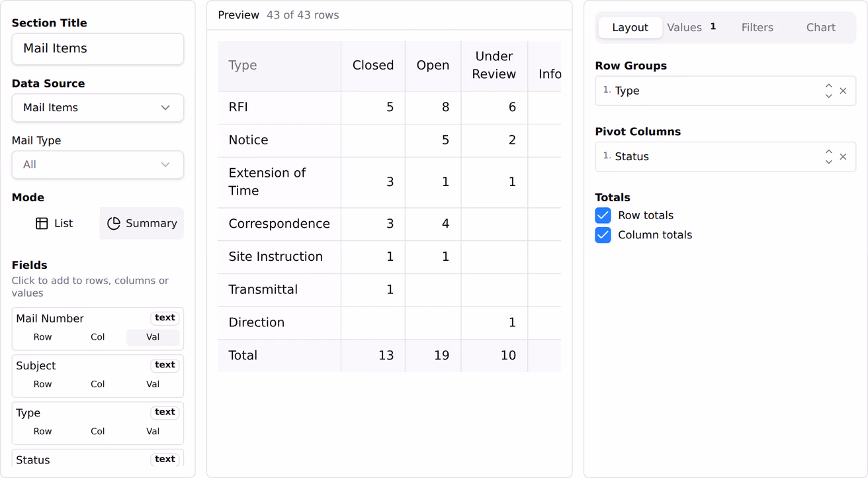Add Subject field to values
The image size is (868, 478).
(153, 384)
